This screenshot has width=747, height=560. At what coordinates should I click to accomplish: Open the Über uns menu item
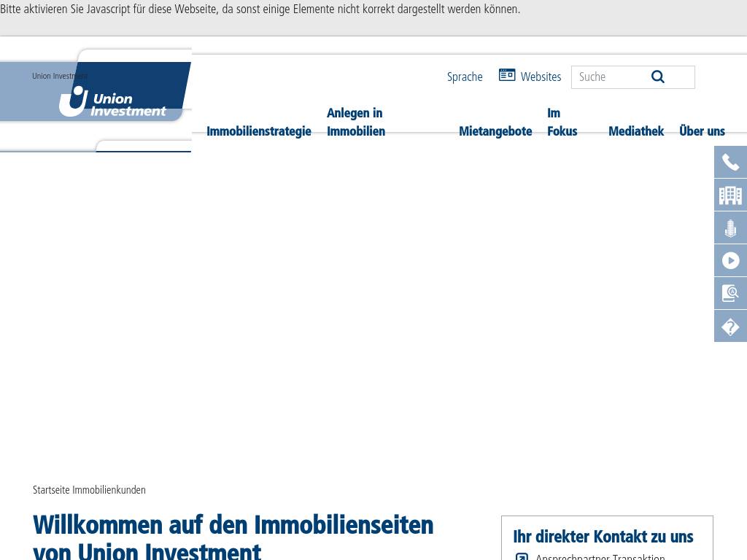[702, 132]
